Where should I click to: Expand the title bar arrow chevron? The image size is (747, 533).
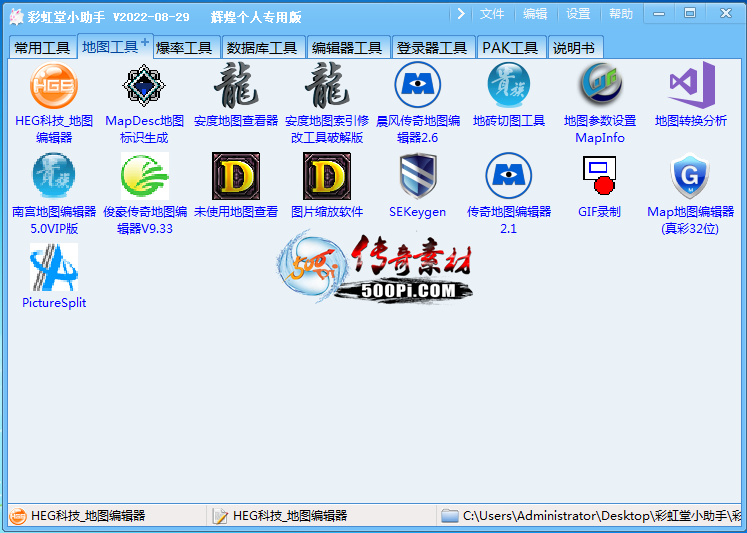tap(461, 14)
